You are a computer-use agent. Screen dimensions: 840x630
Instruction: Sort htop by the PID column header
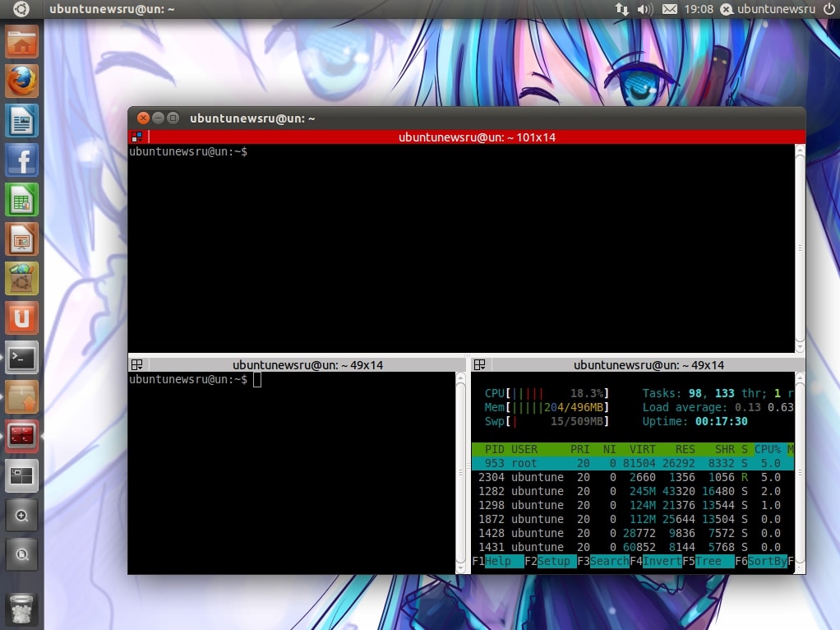495,449
